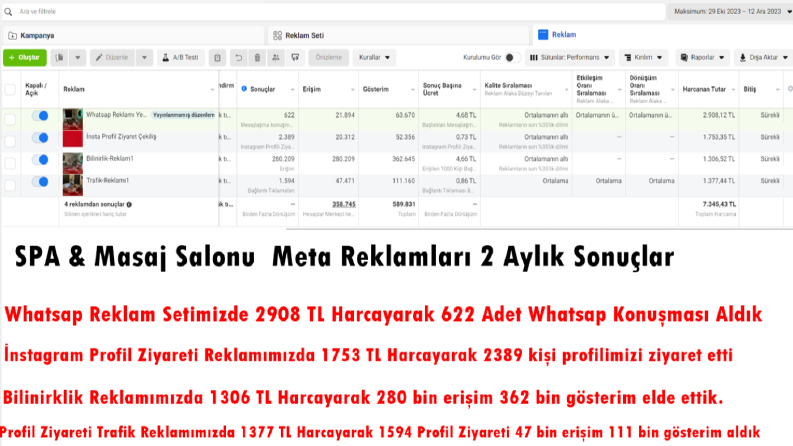Sort by the Sonuçlar column header

click(262, 89)
